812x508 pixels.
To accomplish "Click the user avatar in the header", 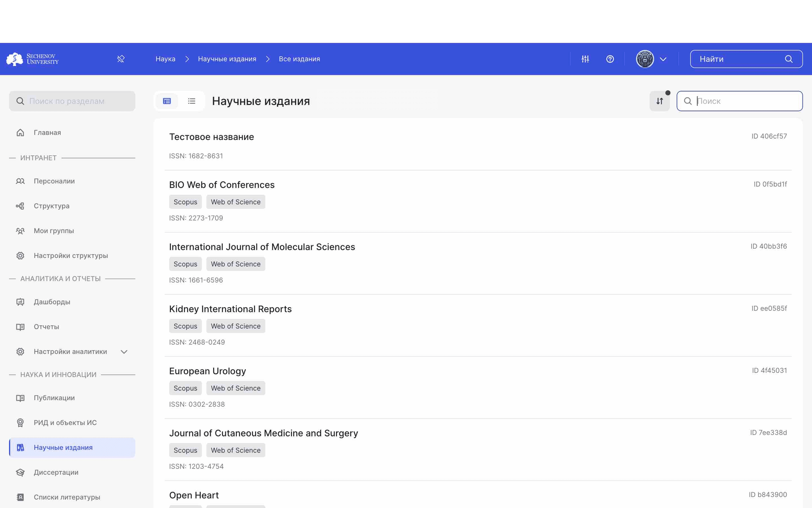I will [x=645, y=59].
